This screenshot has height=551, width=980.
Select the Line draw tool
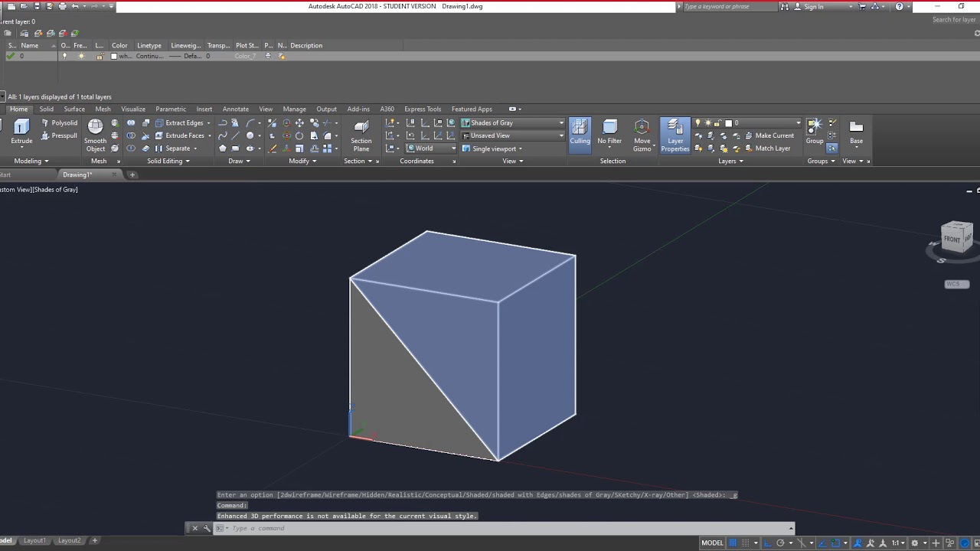pos(235,135)
